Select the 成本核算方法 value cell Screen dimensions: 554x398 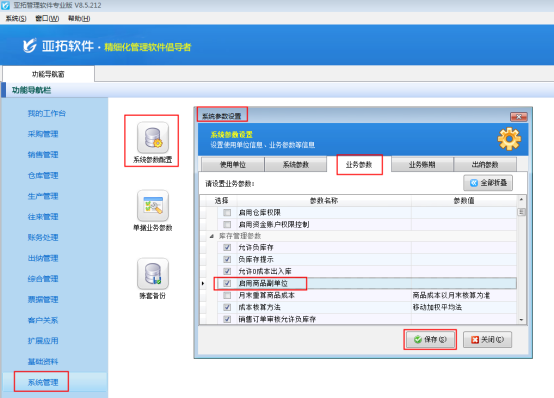[x=464, y=307]
